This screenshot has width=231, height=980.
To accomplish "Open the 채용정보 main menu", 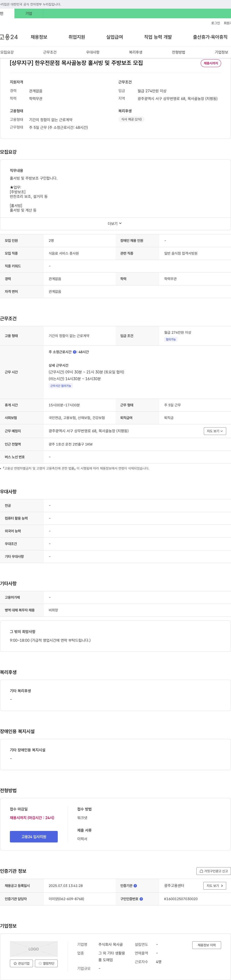I will pyautogui.click(x=39, y=37).
